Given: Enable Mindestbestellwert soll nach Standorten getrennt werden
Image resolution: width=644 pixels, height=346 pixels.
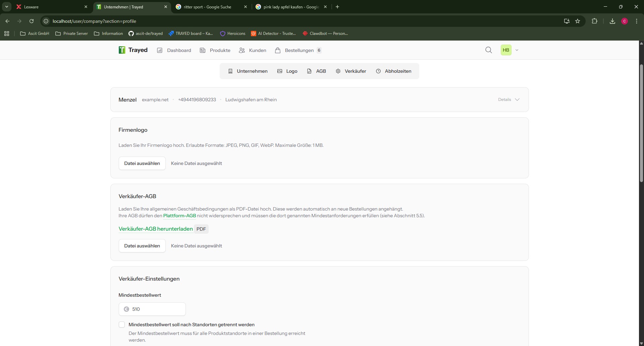Looking at the screenshot, I should click(122, 325).
